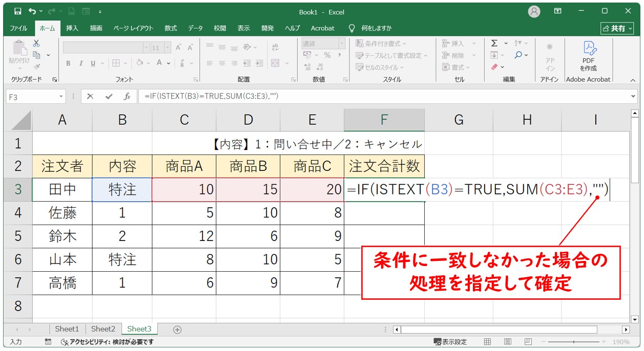Switch to Page Layout view in status bar
Image resolution: width=644 pixels, height=351 pixels.
(x=507, y=342)
